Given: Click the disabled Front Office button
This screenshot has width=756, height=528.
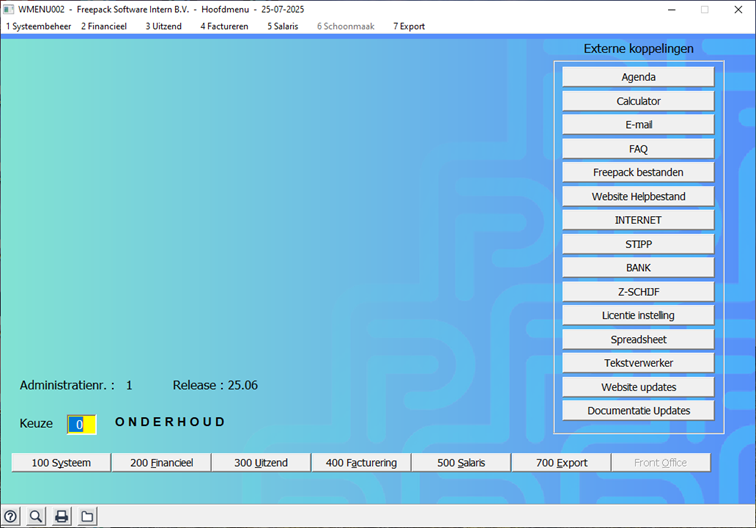Looking at the screenshot, I should click(661, 463).
